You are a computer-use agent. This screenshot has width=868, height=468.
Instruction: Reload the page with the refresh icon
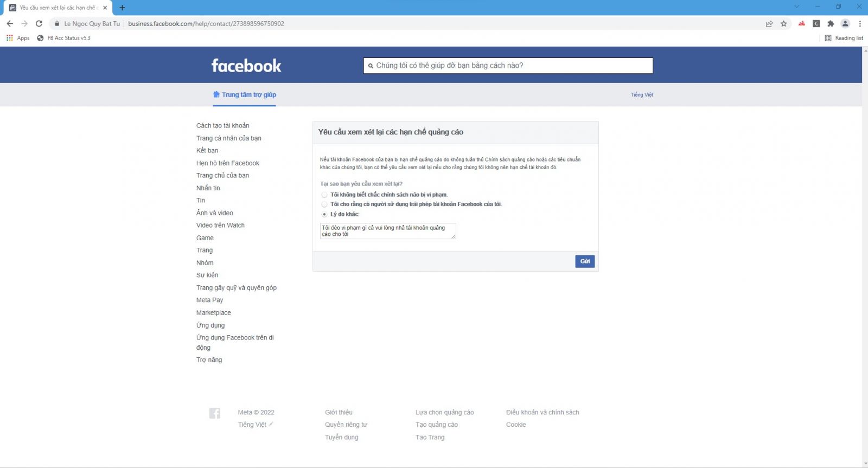click(39, 23)
